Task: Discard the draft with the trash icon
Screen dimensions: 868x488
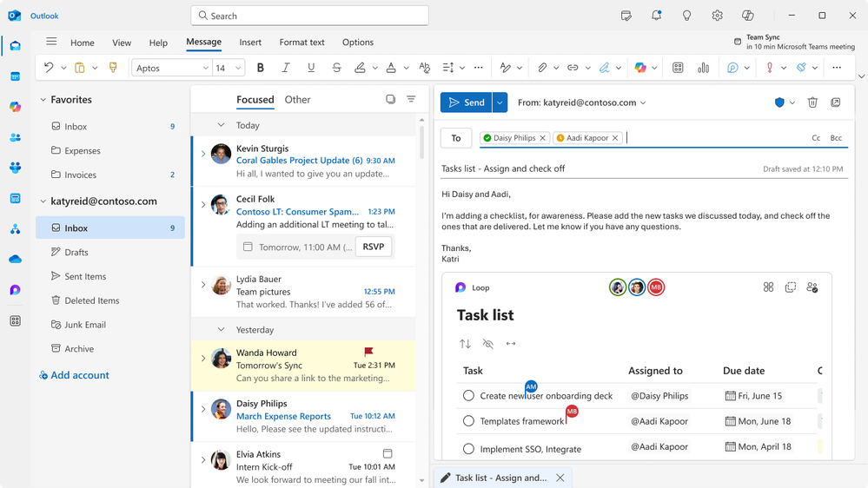Action: [812, 102]
